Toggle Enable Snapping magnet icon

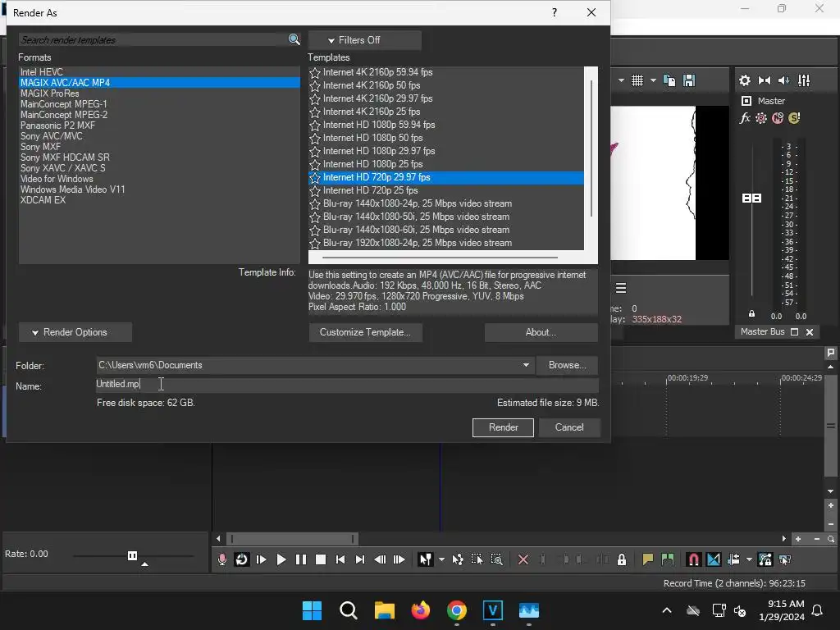point(694,559)
